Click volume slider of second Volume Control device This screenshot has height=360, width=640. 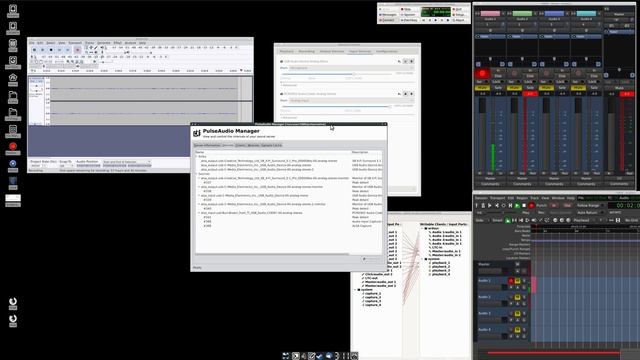click(x=336, y=107)
